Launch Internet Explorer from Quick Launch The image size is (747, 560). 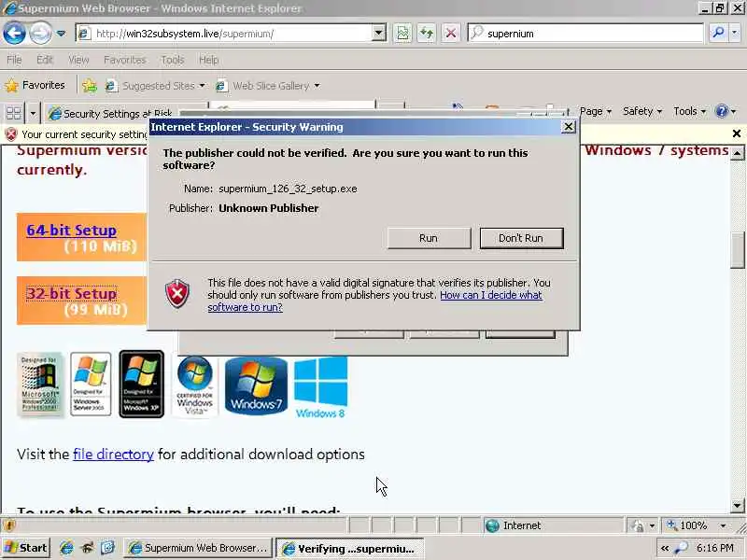click(66, 548)
